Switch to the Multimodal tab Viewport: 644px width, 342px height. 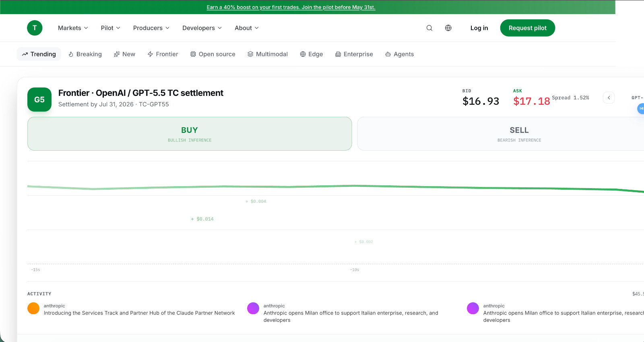(x=268, y=54)
